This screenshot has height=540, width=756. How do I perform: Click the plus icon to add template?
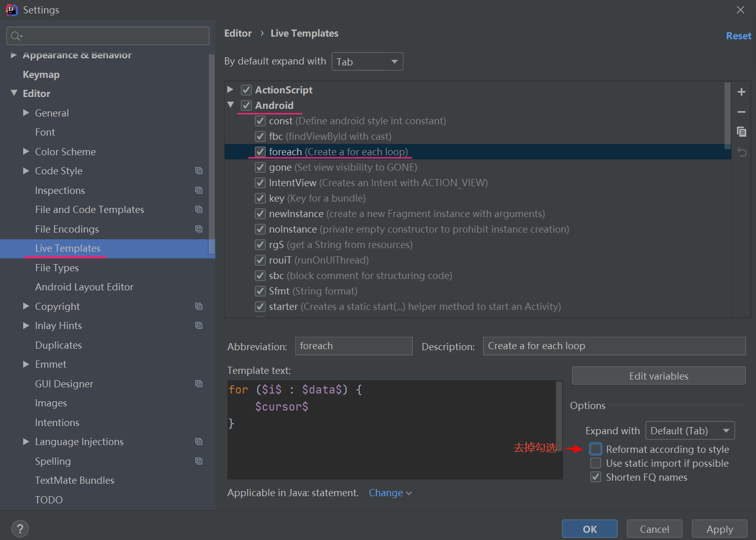[x=741, y=92]
